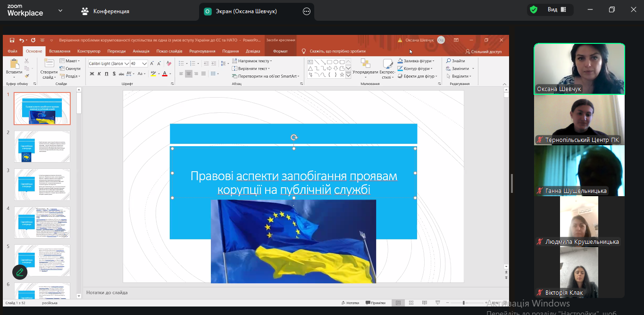Click the Zoom security shield icon

tap(534, 10)
